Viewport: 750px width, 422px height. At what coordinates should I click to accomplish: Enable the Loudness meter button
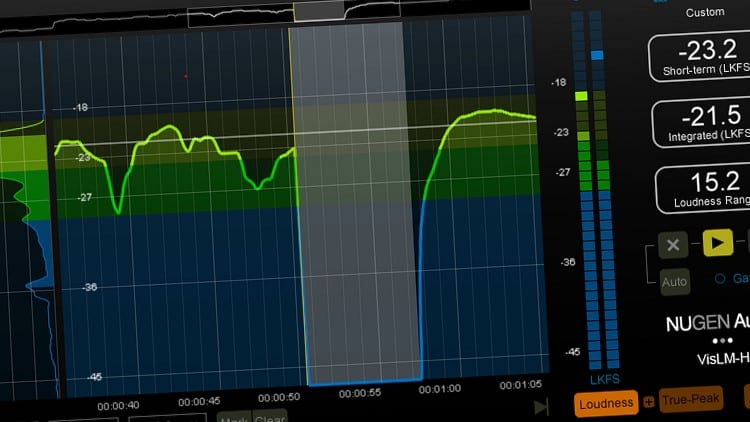pos(606,403)
